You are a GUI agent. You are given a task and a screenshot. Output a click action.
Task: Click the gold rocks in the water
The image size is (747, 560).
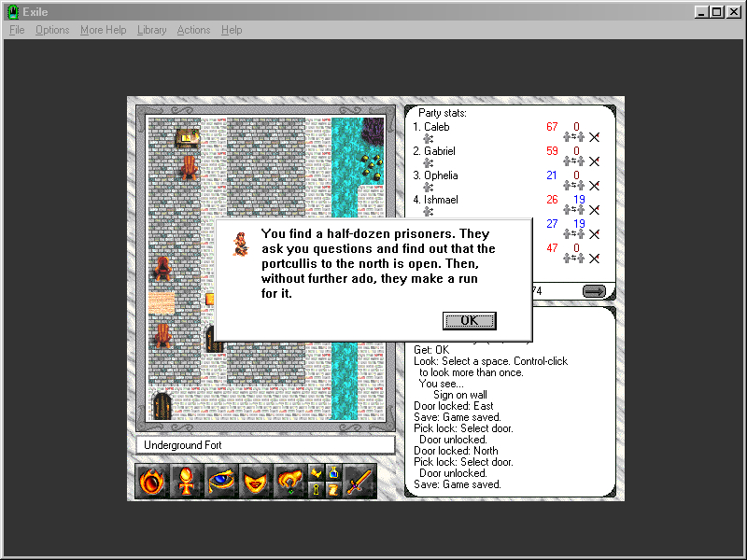pyautogui.click(x=371, y=166)
